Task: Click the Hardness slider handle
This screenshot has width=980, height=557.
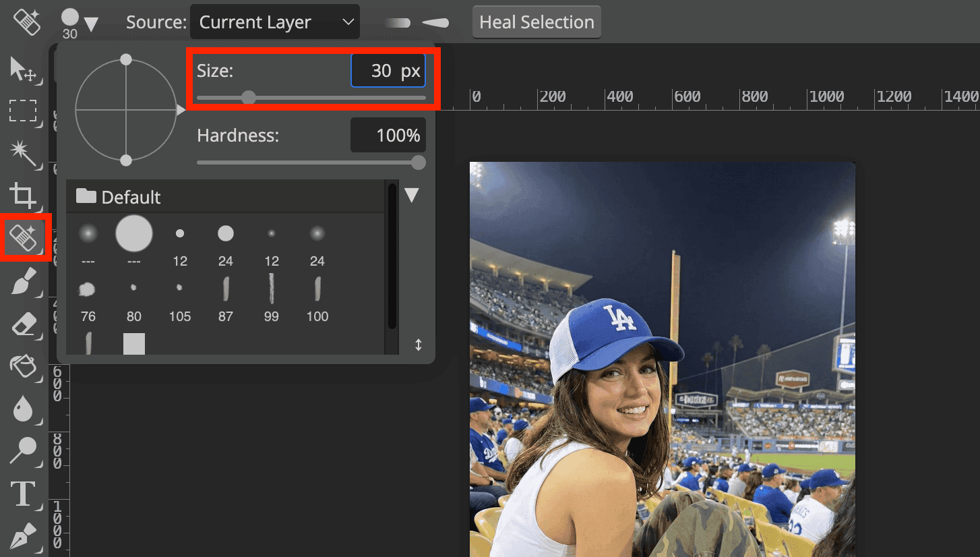Action: click(419, 162)
